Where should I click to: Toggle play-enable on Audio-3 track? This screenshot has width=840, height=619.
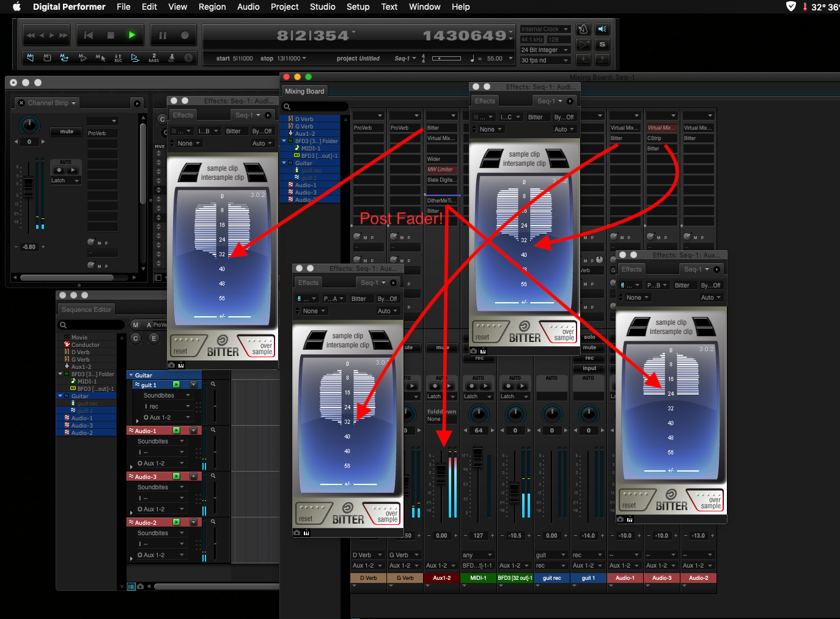pyautogui.click(x=176, y=476)
